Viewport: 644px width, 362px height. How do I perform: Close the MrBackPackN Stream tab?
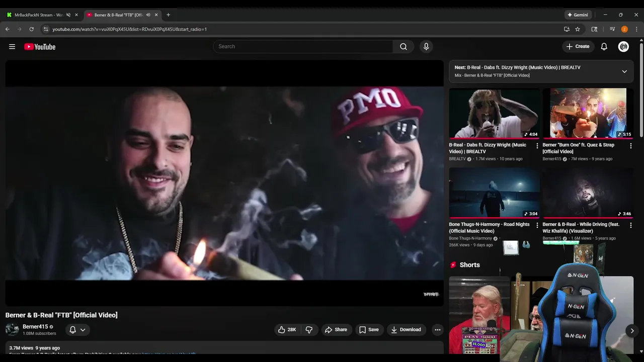(x=76, y=15)
